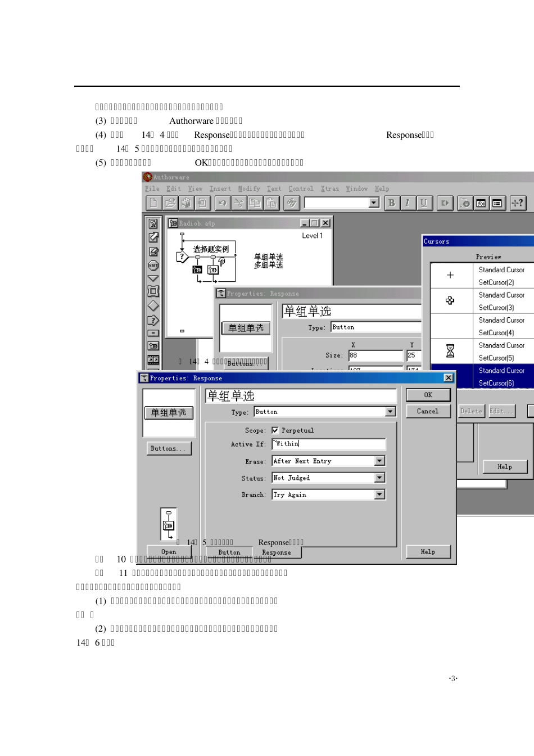This screenshot has width=534, height=756.
Task: Open the File menu
Action: coord(152,189)
